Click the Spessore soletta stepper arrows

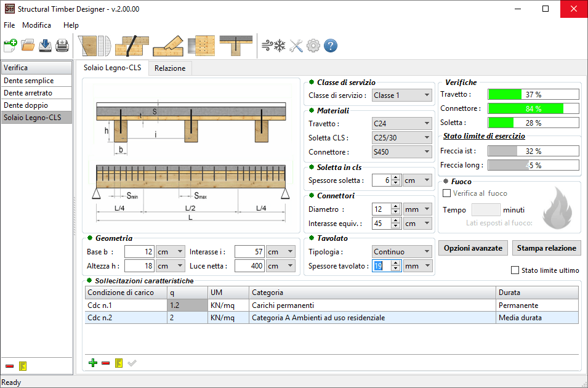(396, 180)
